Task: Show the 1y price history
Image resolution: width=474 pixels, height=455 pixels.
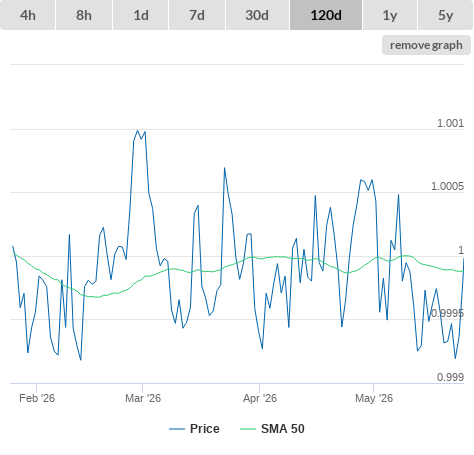Action: click(390, 15)
